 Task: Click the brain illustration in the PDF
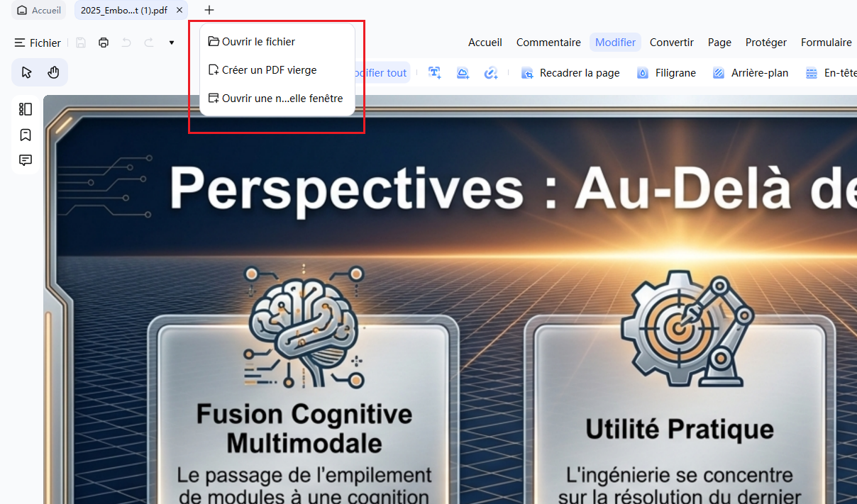(304, 326)
